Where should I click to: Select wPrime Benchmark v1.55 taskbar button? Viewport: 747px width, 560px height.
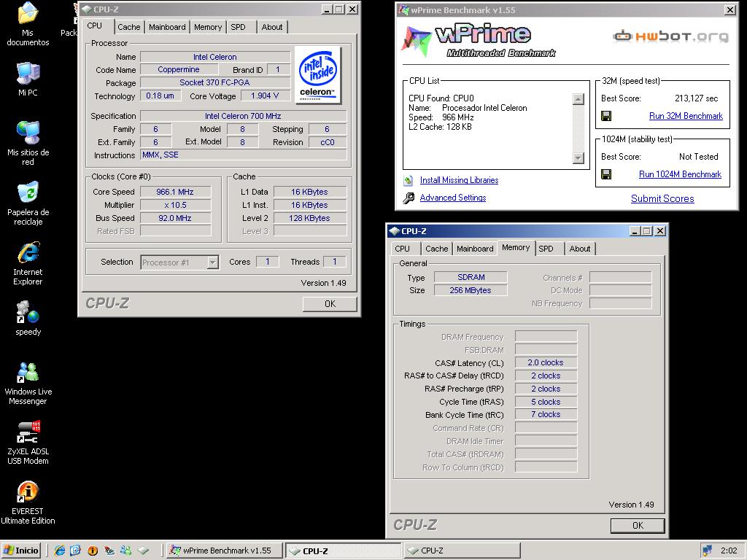click(x=224, y=551)
